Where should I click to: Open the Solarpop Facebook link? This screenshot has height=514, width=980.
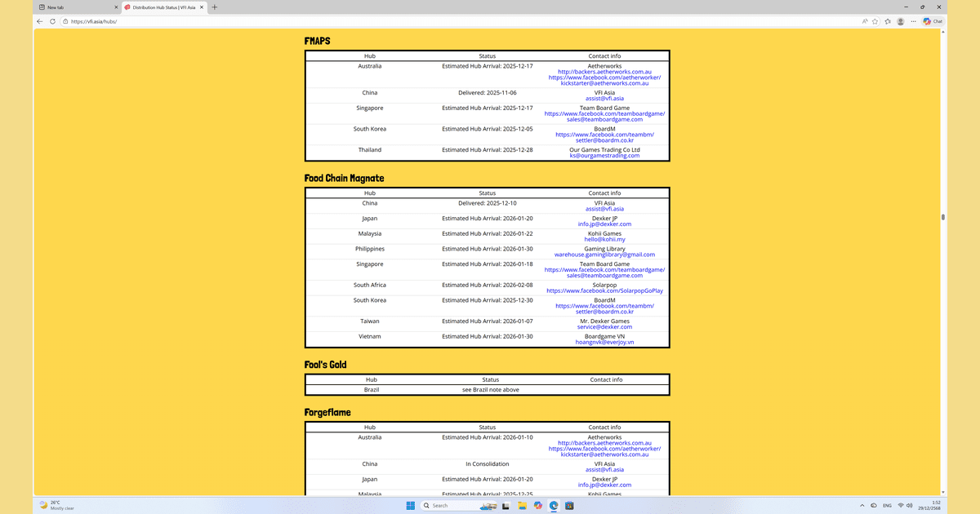(604, 290)
